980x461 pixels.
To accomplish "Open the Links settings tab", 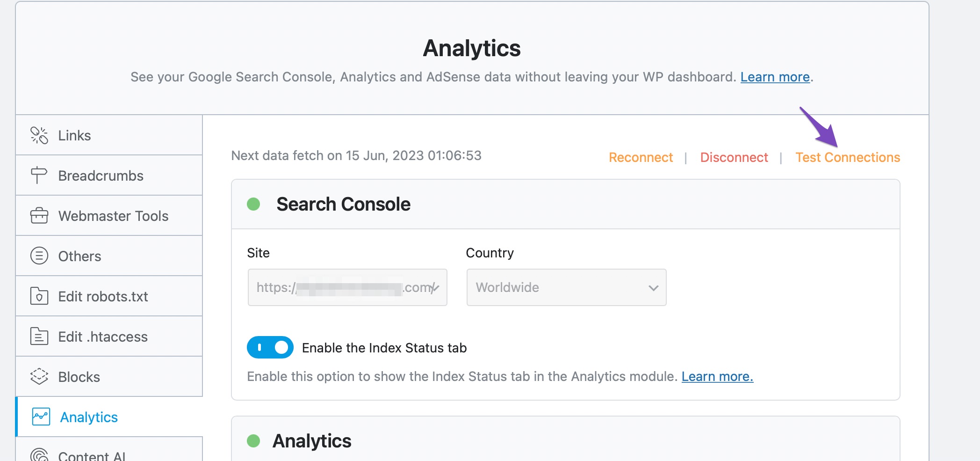I will coord(109,135).
